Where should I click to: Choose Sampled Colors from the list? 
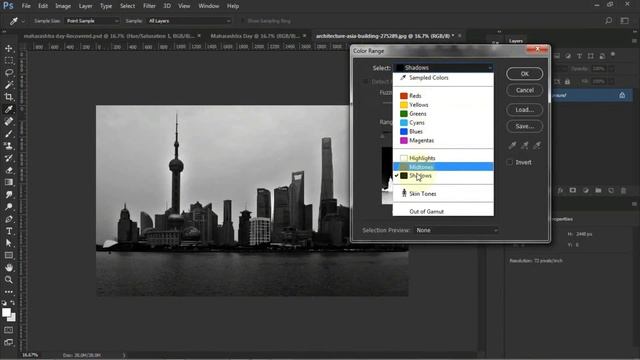click(443, 78)
